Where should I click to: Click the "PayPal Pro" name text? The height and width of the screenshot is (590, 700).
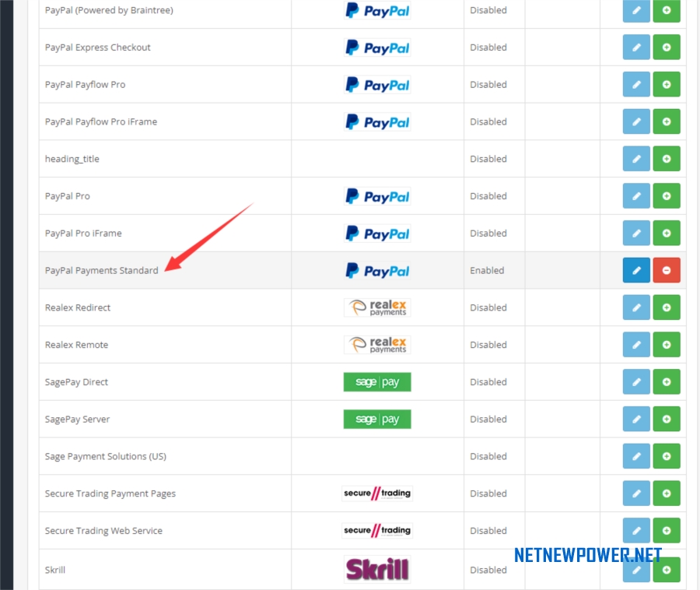pos(68,196)
